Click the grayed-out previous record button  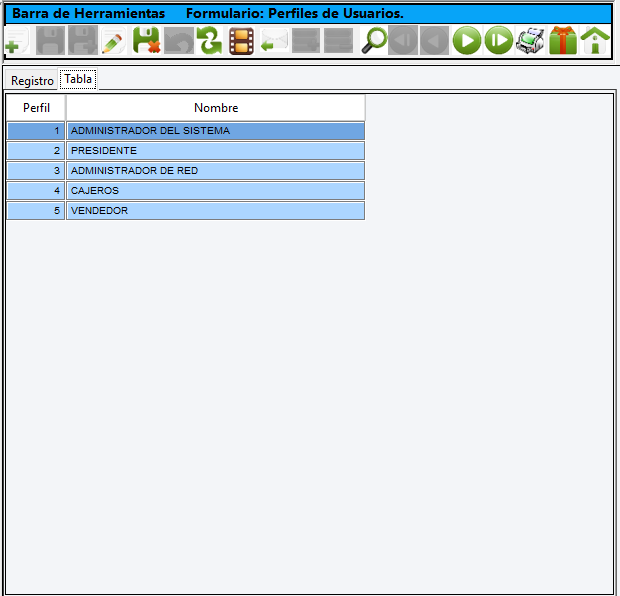click(x=435, y=40)
